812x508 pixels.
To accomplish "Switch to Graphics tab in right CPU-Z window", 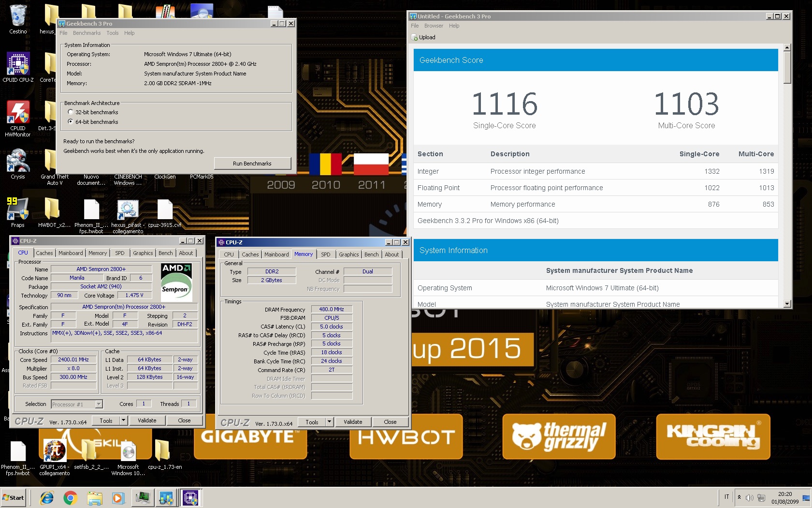I will click(x=348, y=254).
